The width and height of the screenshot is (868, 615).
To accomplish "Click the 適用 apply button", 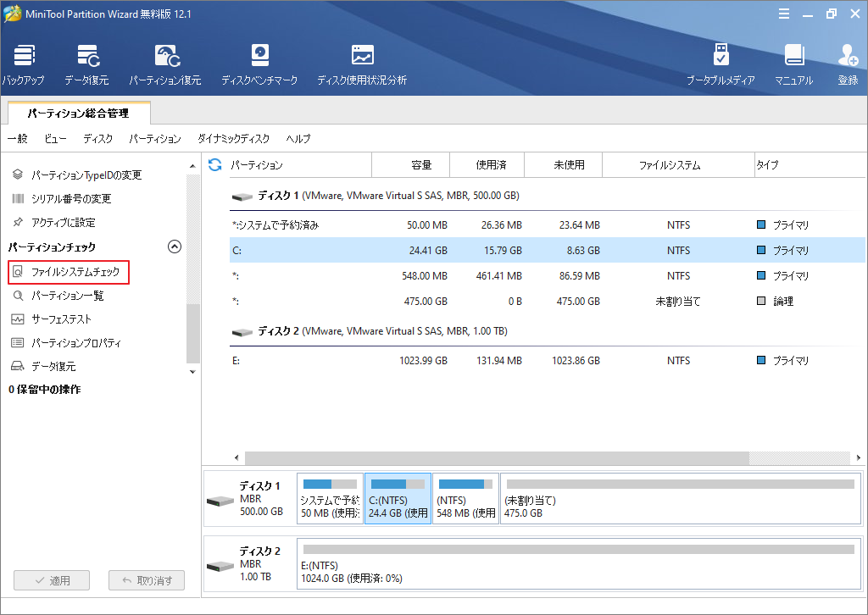I will [x=53, y=580].
